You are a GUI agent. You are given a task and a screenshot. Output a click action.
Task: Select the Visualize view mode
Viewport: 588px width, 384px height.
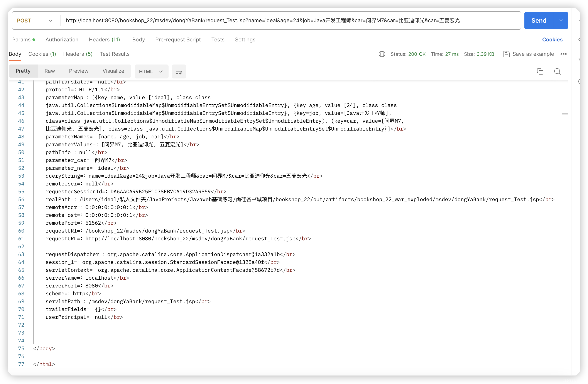(x=113, y=71)
